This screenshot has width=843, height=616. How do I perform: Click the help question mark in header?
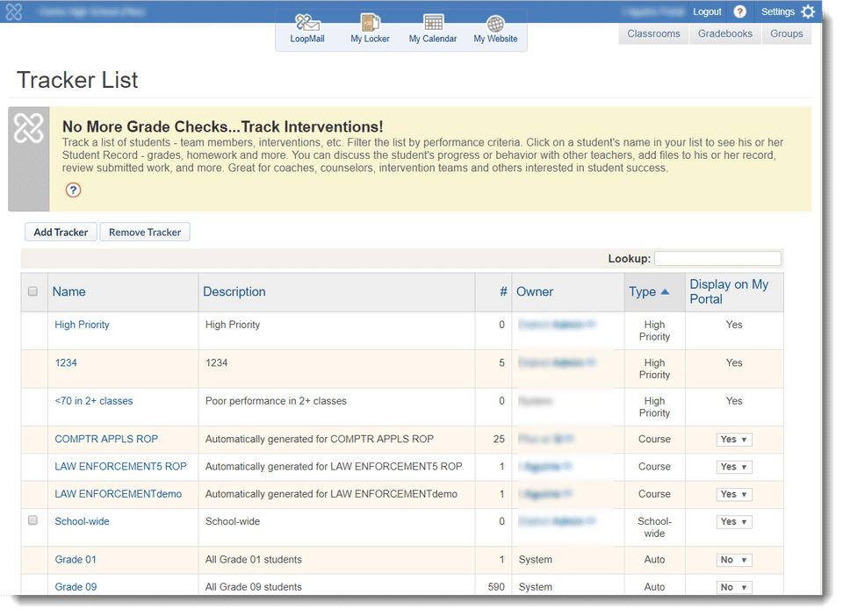[x=739, y=11]
